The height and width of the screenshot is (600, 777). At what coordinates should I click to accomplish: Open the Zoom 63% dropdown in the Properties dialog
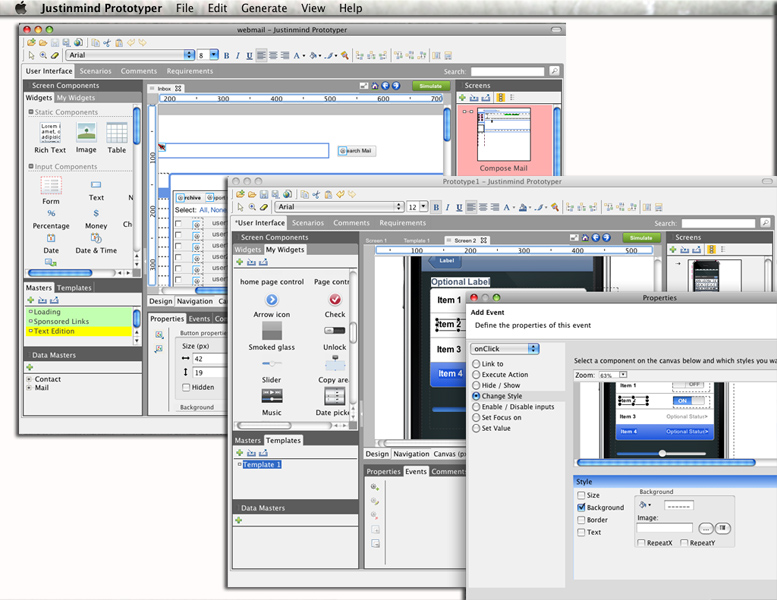[x=623, y=375]
